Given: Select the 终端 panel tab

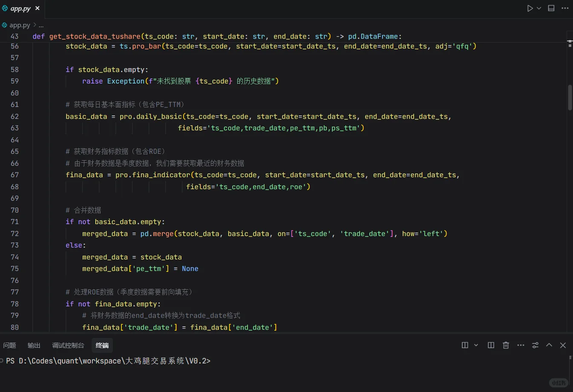Looking at the screenshot, I should pos(102,345).
